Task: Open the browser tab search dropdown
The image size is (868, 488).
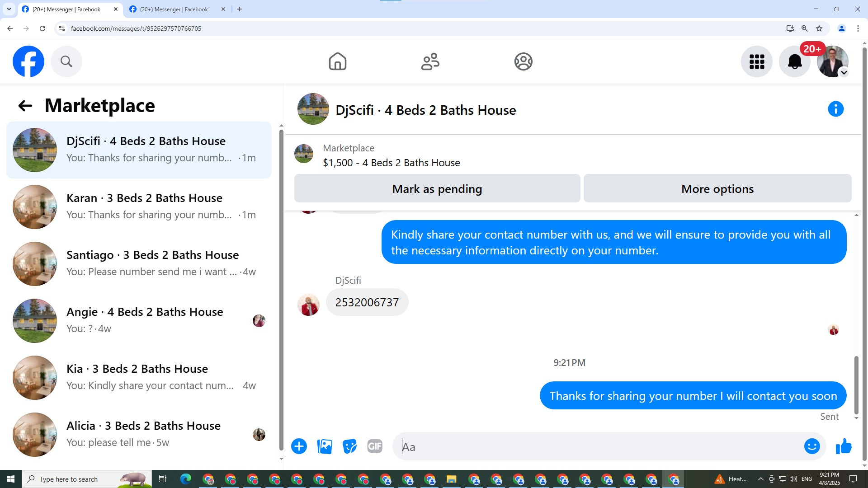Action: click(9, 9)
